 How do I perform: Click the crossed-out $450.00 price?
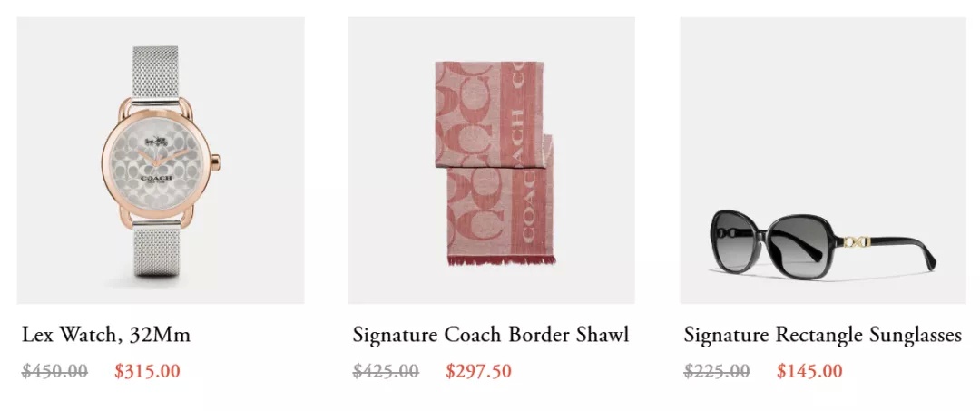pyautogui.click(x=55, y=371)
